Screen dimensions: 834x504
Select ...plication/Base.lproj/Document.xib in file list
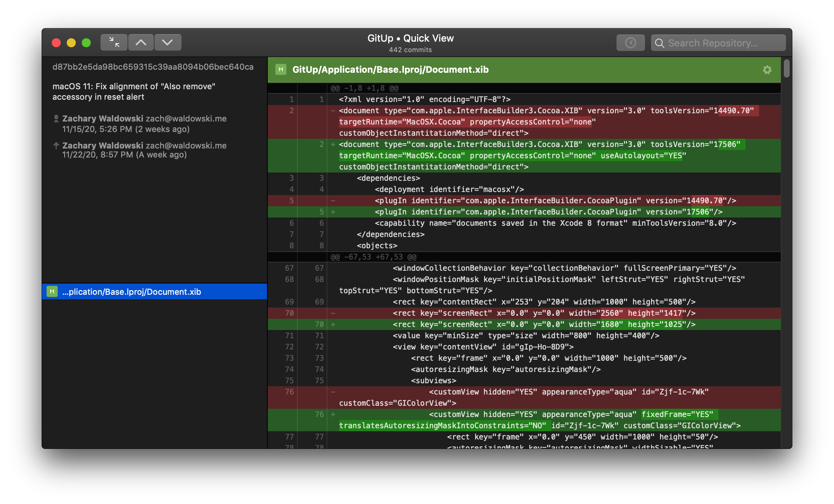[132, 292]
